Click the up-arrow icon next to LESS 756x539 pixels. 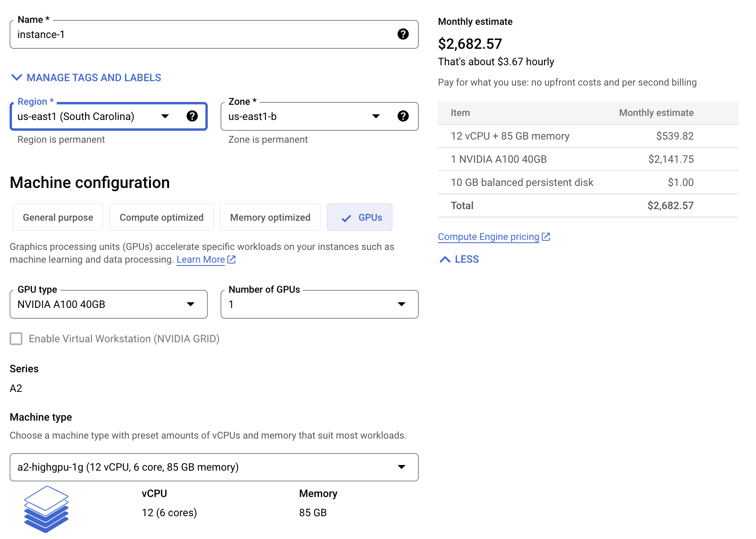click(445, 259)
